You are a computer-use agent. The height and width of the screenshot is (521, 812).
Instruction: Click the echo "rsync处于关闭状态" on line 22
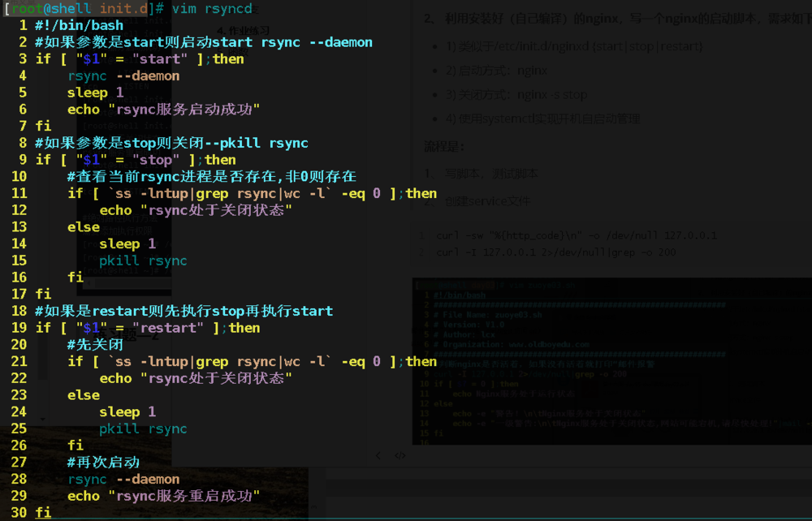196,378
